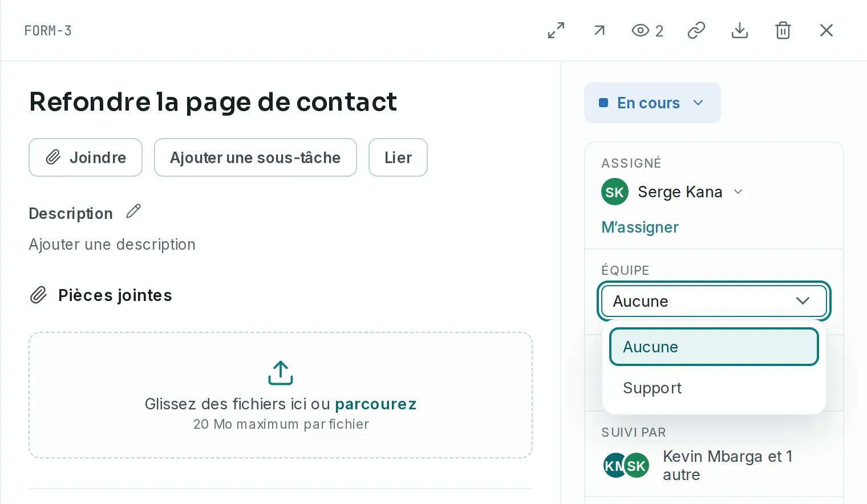
Task: Edit description with pencil icon
Action: click(133, 212)
